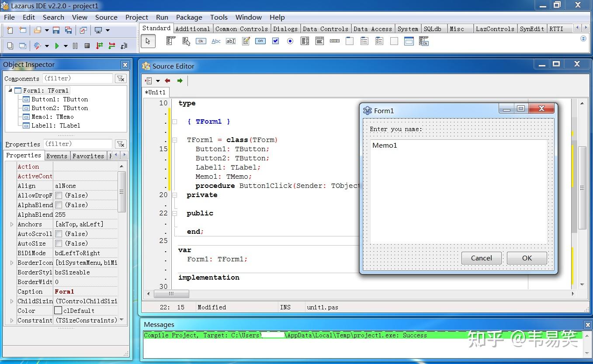Screen dimensions: 593x364
Task: Toggle the AllowDropFiles checkbox
Action: point(59,195)
